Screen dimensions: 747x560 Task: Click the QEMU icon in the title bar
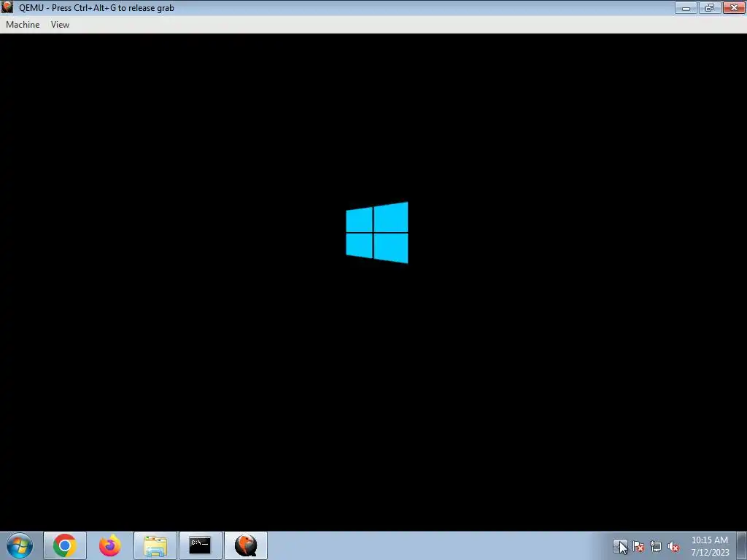click(x=7, y=7)
